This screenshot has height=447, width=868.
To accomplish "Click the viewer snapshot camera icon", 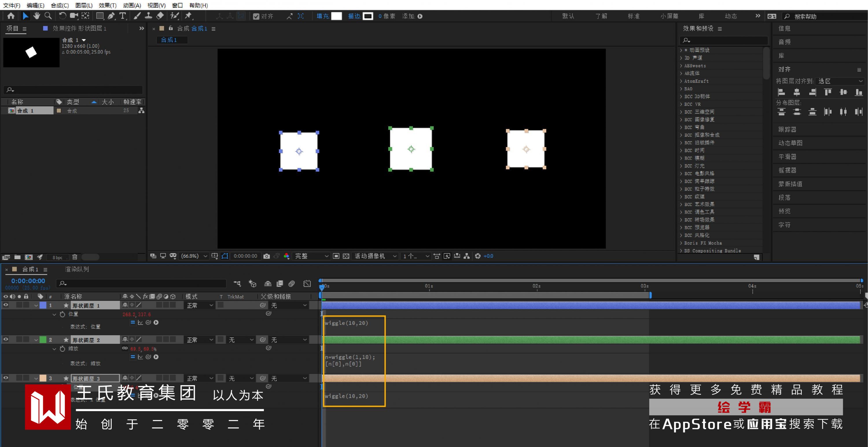I will (266, 256).
